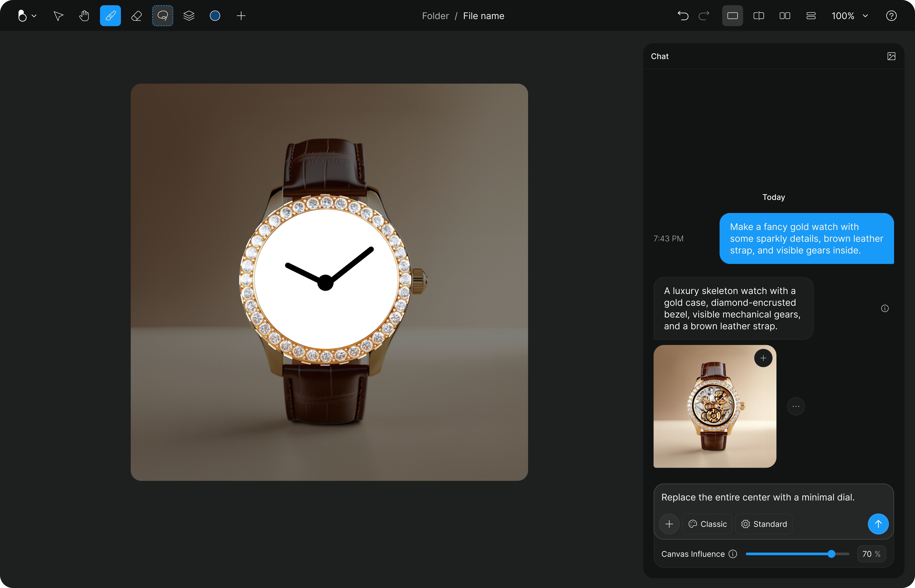Click the canvas watch image

pyautogui.click(x=329, y=282)
